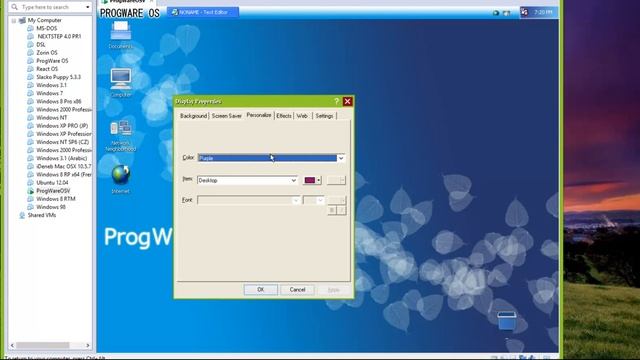
Task: Click the magnifier icon in the library search box
Action: tap(15, 7)
